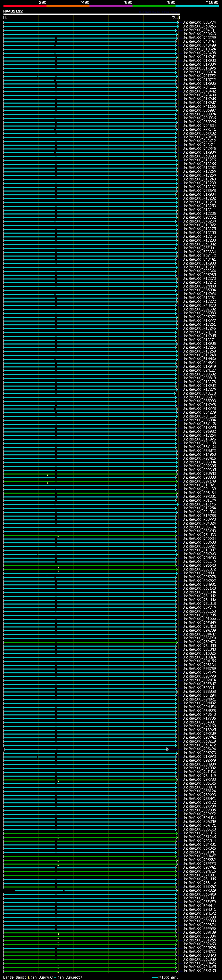Click the cyan ~100% legend color bar
Image resolution: width=222 pixels, height=980 pixels.
click(x=197, y=6)
